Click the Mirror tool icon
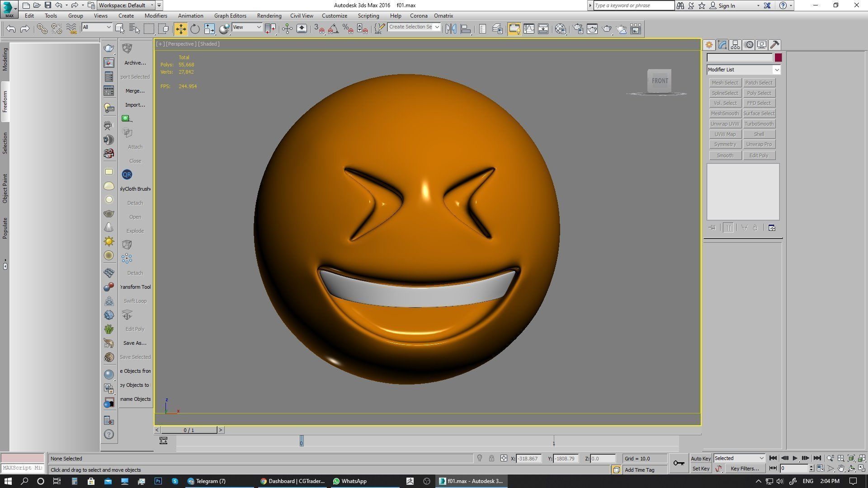The image size is (868, 488). pos(451,29)
